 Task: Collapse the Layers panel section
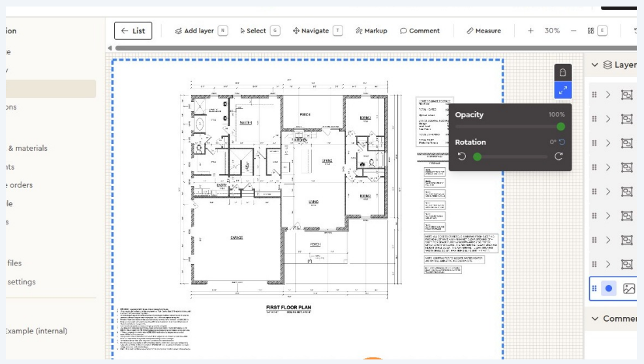click(594, 65)
